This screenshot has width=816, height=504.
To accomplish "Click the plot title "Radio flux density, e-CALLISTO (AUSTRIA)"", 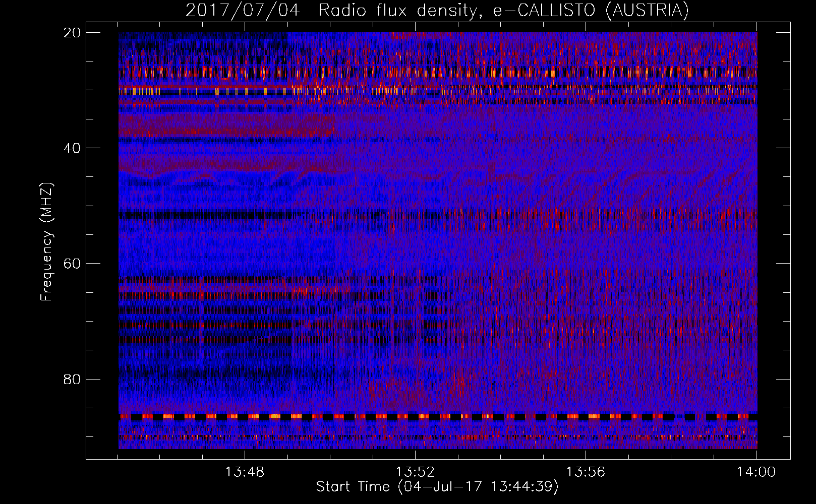I will [x=503, y=11].
